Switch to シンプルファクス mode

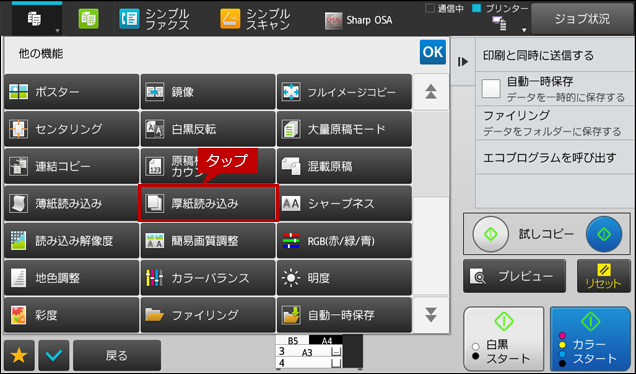tap(154, 19)
